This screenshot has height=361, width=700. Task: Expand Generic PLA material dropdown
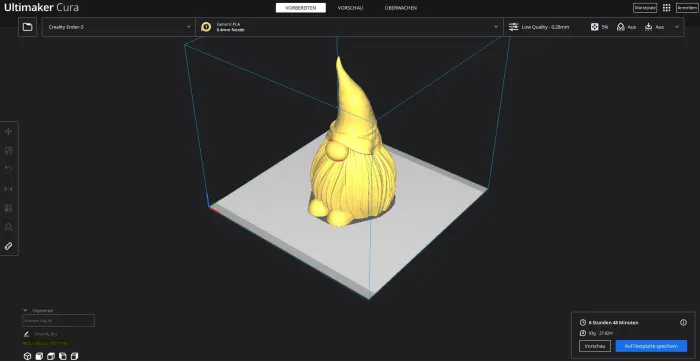[x=350, y=27]
